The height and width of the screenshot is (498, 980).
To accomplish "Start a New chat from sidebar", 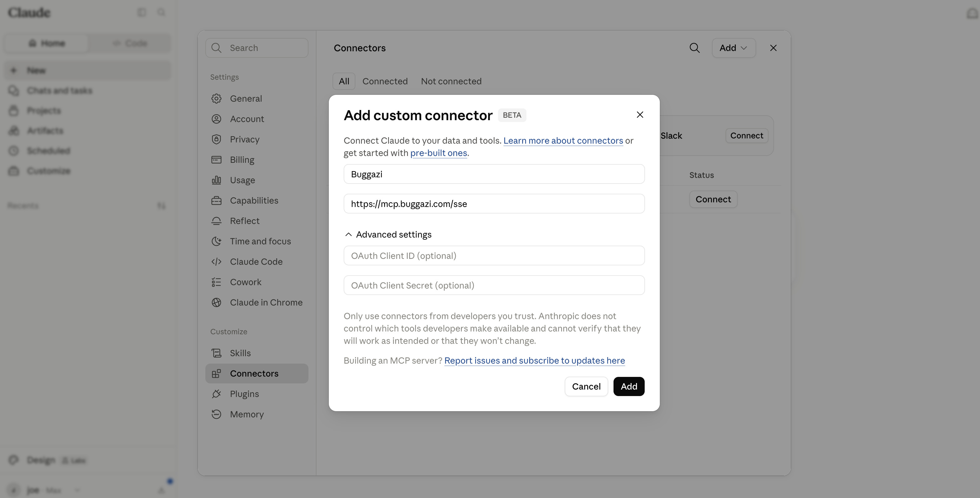I will tap(87, 70).
